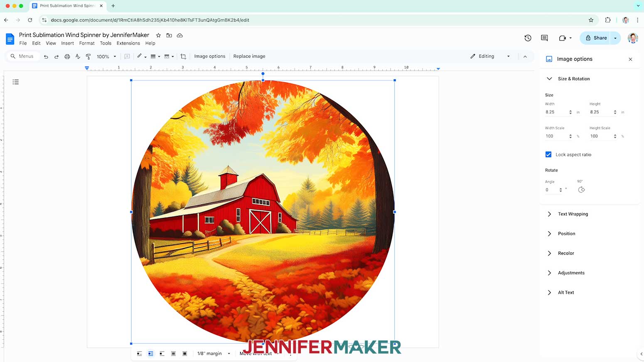Run spelling and grammar check
Viewport: 644px width, 362px height.
[78, 56]
